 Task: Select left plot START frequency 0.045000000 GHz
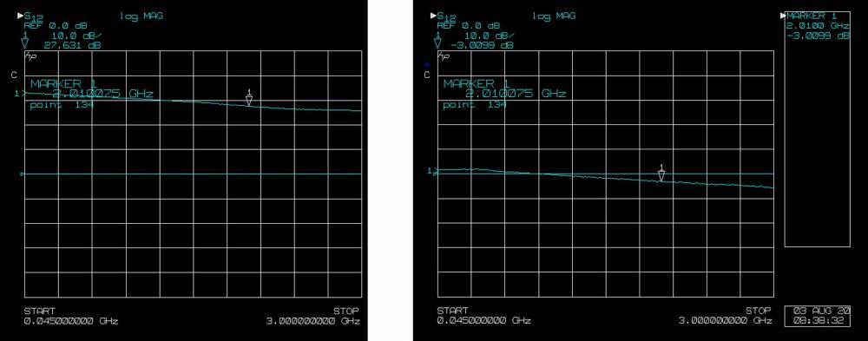(71, 321)
